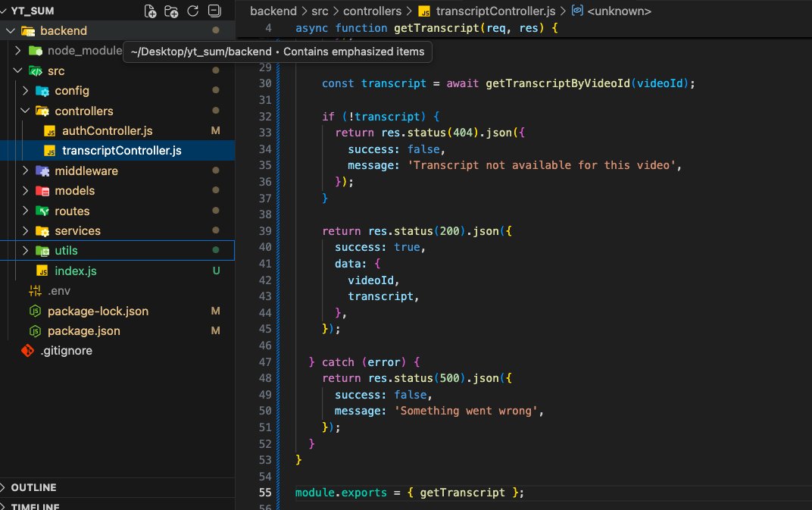Click the JS file icon in the breadcrumb
The width and height of the screenshot is (812, 510).
tap(424, 11)
